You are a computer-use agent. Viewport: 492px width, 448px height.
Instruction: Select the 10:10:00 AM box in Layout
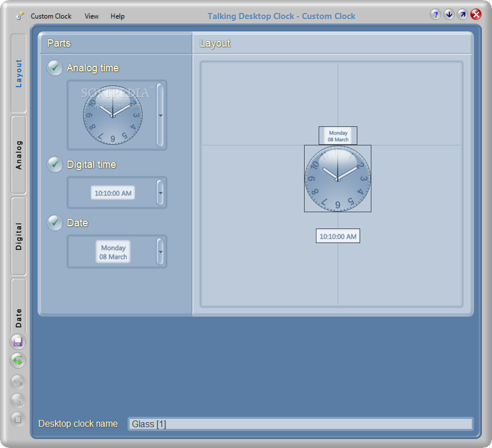(338, 236)
